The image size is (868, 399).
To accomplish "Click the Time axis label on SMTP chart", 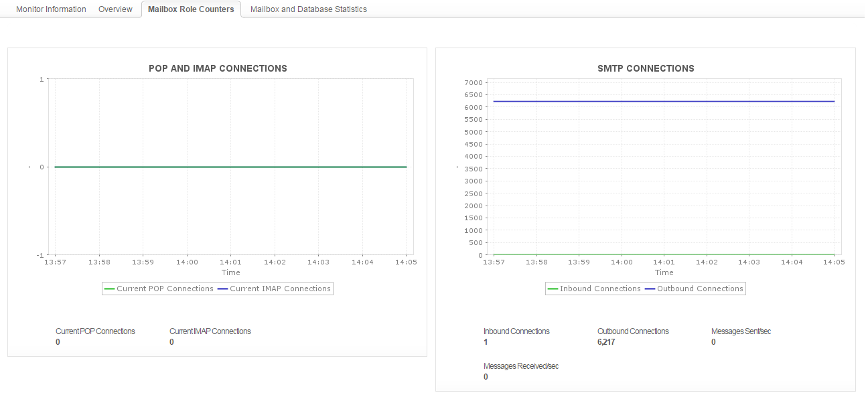I will pyautogui.click(x=664, y=272).
